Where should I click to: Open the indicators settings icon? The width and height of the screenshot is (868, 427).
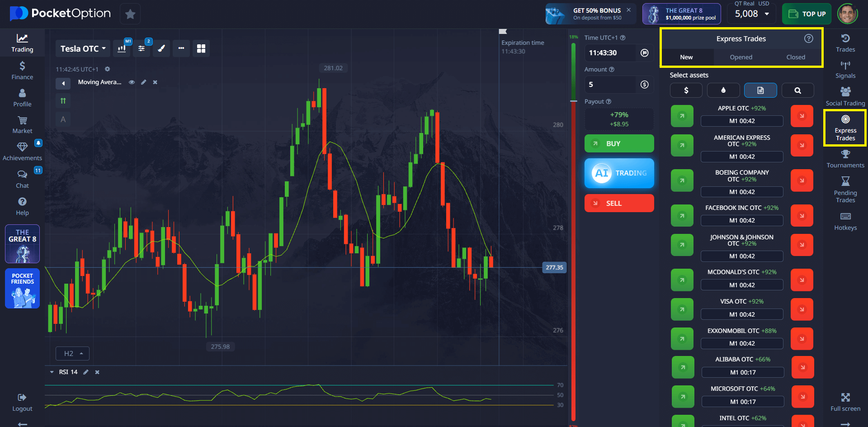142,48
